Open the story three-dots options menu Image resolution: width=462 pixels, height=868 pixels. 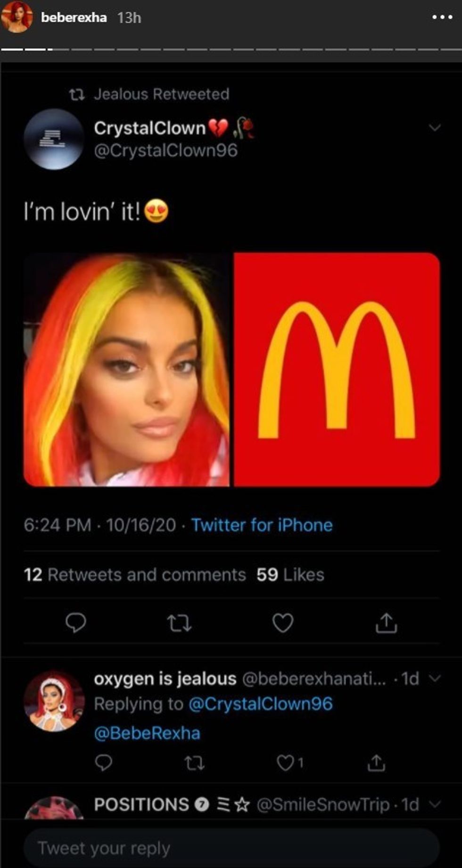coord(442,17)
